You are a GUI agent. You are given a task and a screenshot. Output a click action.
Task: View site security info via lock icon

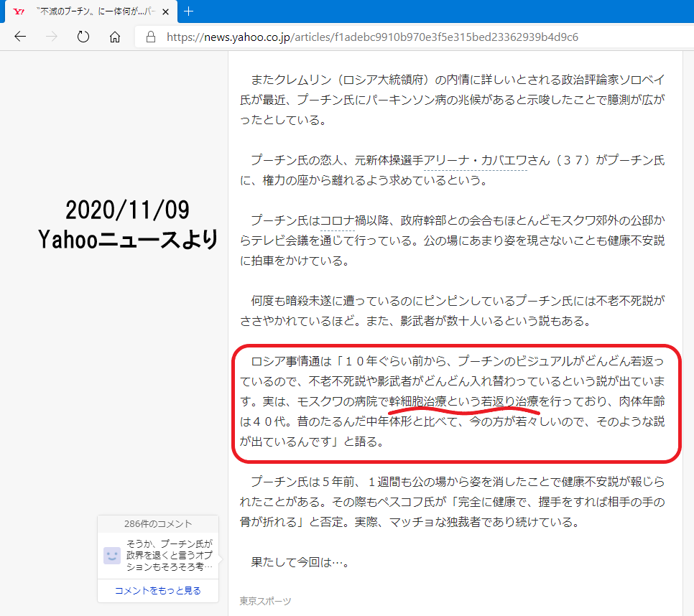(151, 37)
